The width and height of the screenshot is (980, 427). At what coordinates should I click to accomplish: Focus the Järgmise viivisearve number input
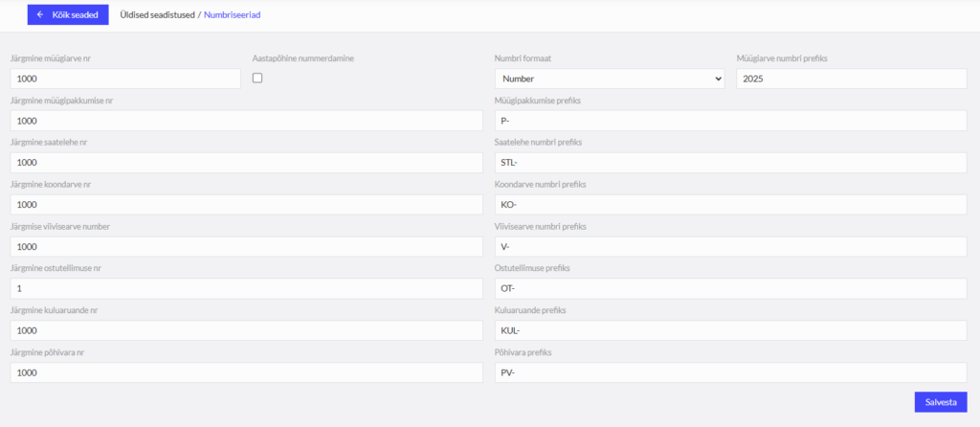[x=247, y=246]
